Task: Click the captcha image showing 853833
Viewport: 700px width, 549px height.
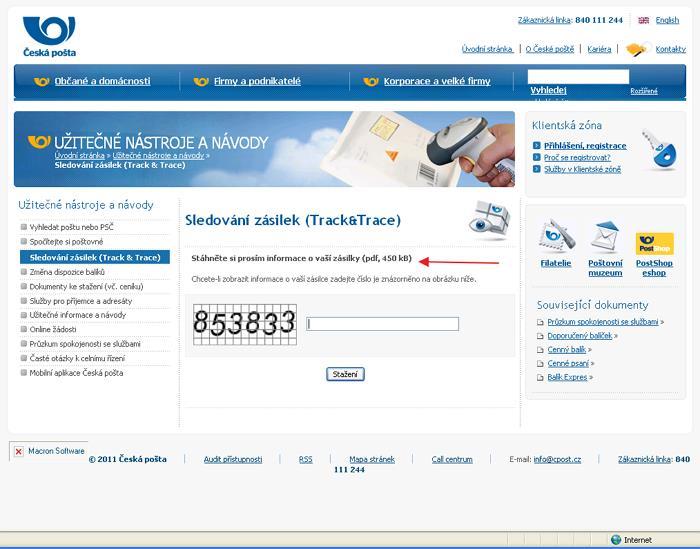Action: coord(245,324)
